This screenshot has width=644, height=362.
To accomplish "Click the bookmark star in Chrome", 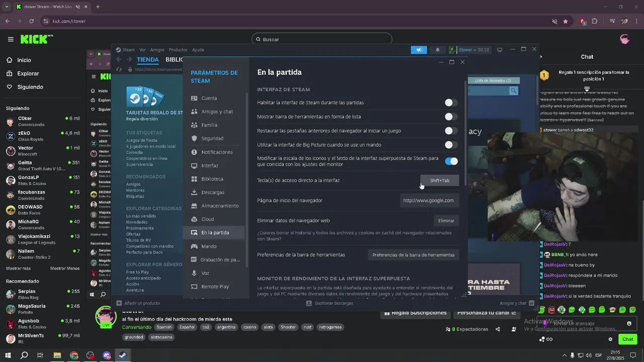I will [x=566, y=21].
